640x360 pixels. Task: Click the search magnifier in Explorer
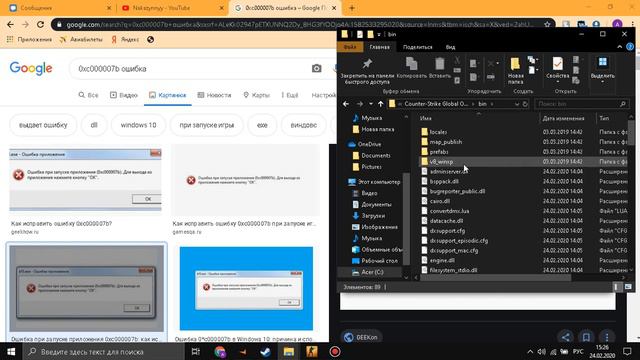pos(622,104)
